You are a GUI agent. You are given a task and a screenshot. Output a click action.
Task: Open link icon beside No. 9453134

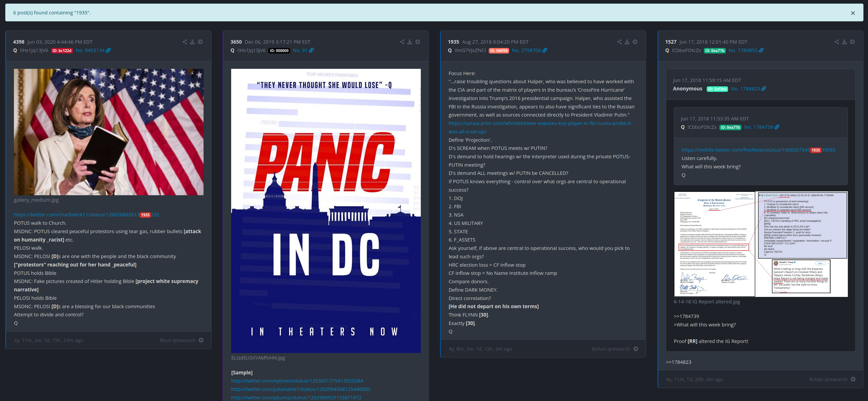click(x=108, y=50)
